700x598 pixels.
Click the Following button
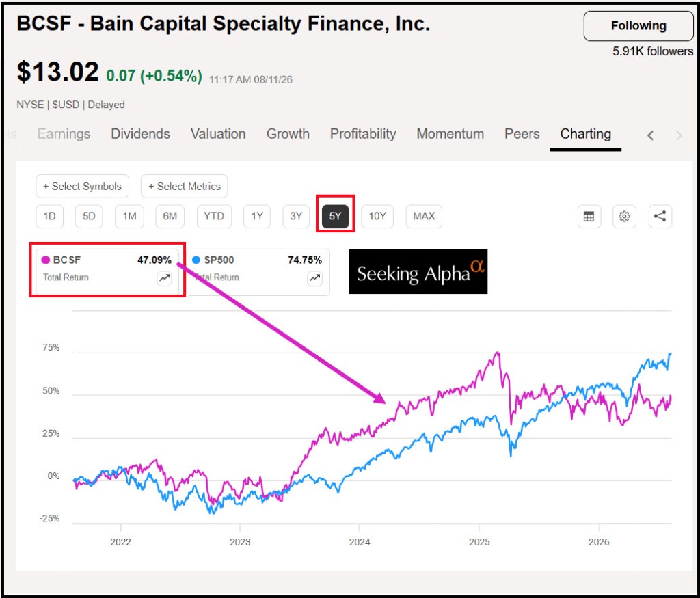tap(638, 26)
